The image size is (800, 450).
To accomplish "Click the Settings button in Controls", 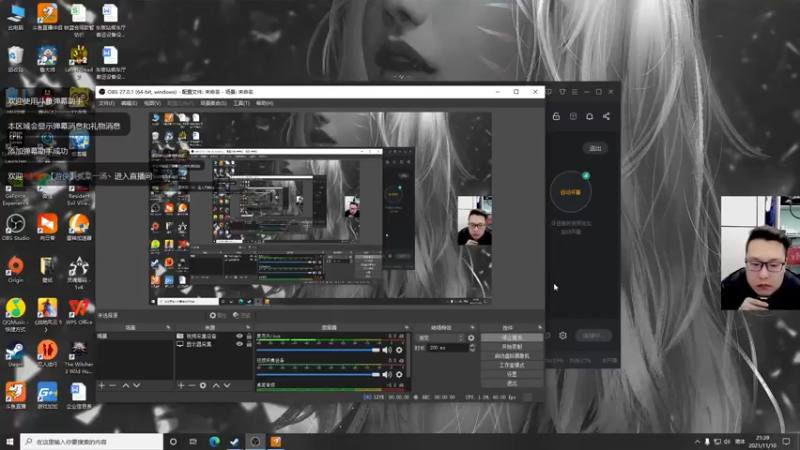I will pos(512,374).
